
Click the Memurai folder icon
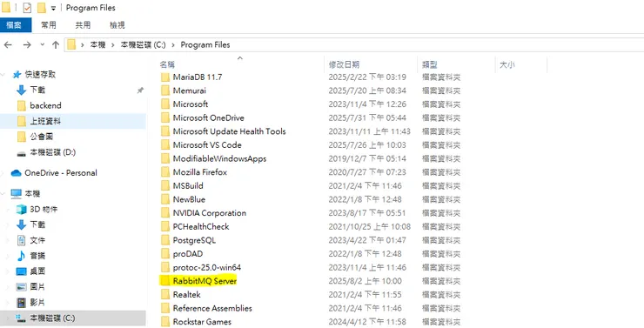(165, 90)
